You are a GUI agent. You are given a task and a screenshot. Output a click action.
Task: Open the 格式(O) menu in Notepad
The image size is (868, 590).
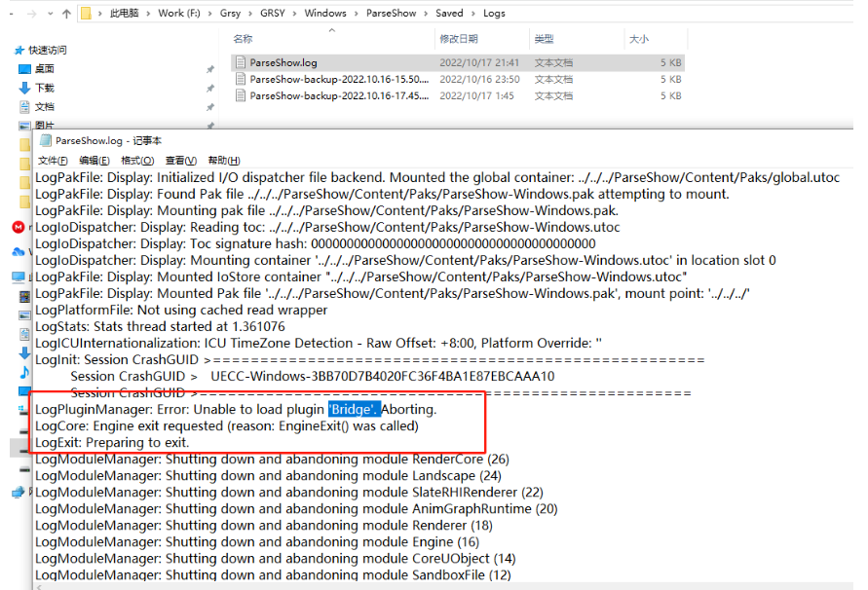pyautogui.click(x=137, y=161)
